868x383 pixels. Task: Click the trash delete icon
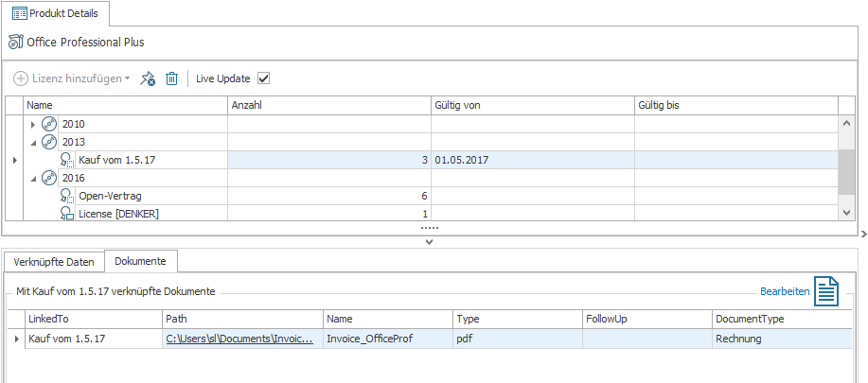click(172, 78)
